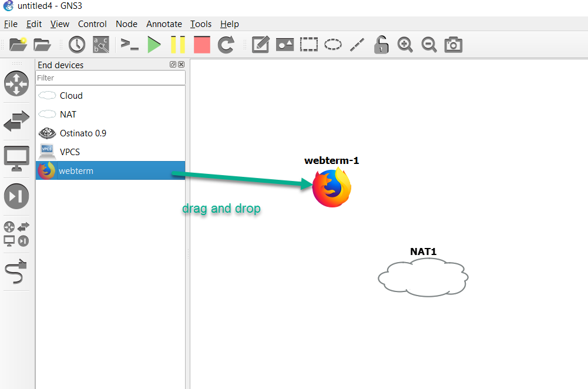Select the Draw a line tool

tap(357, 45)
